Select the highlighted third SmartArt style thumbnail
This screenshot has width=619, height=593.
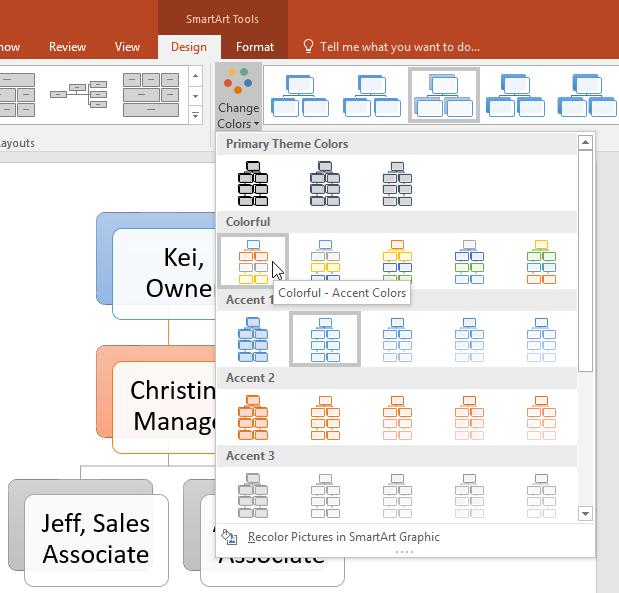(444, 95)
